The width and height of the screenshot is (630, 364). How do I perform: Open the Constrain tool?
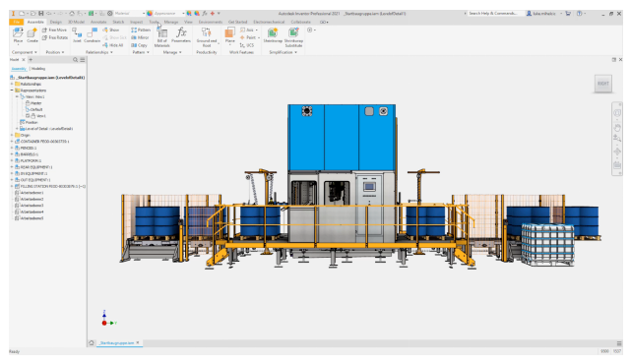click(x=92, y=34)
